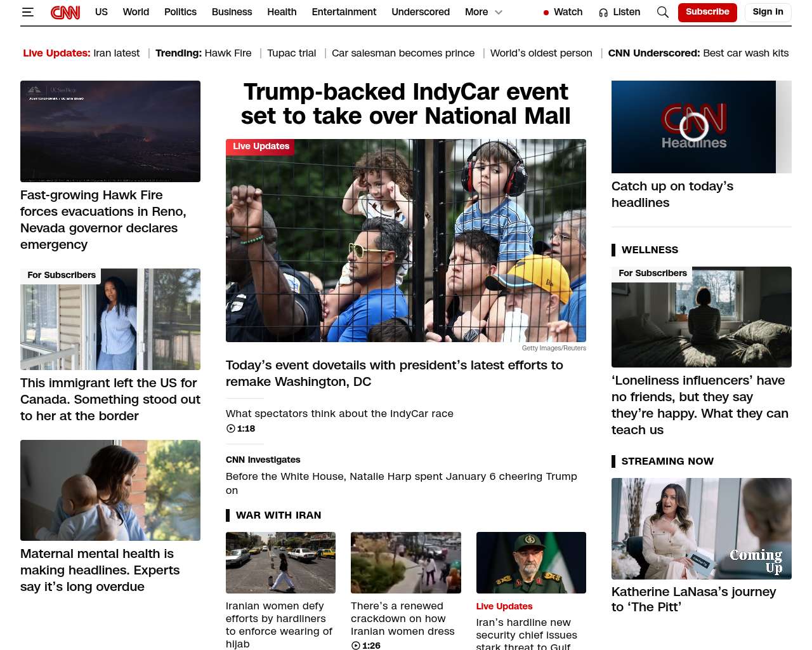
Task: Open the IndyCar spectators main photo
Action: click(406, 241)
